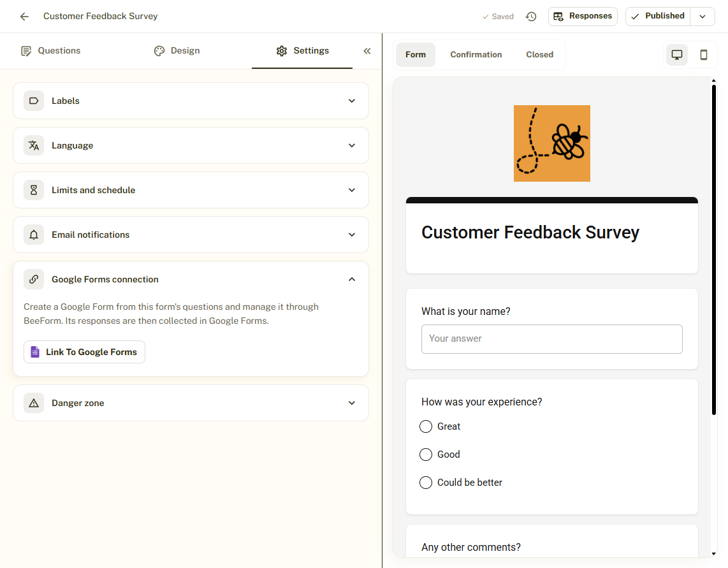Click the hourglass Limits and schedule icon

pos(34,190)
